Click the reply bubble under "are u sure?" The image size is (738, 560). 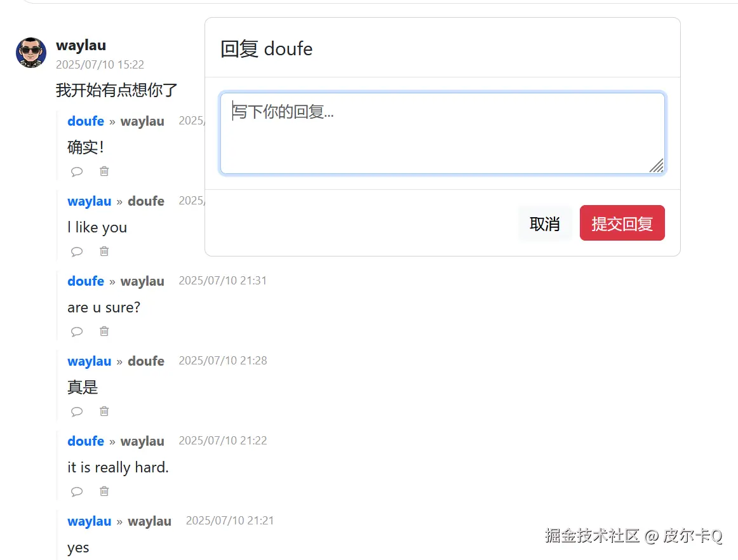tap(77, 331)
